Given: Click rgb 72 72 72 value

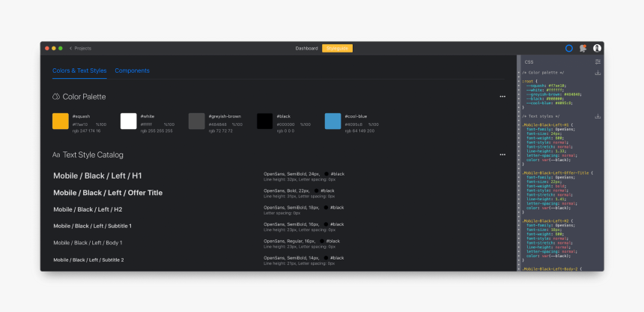Looking at the screenshot, I should [221, 131].
